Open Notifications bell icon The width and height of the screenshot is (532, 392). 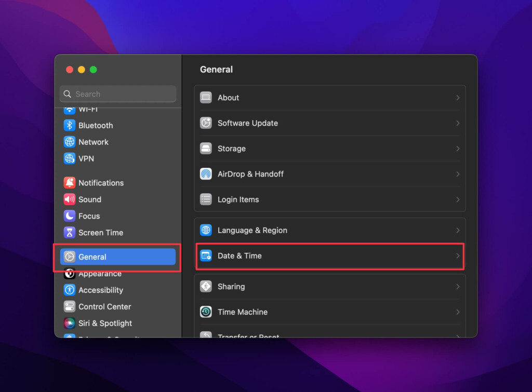[x=70, y=183]
